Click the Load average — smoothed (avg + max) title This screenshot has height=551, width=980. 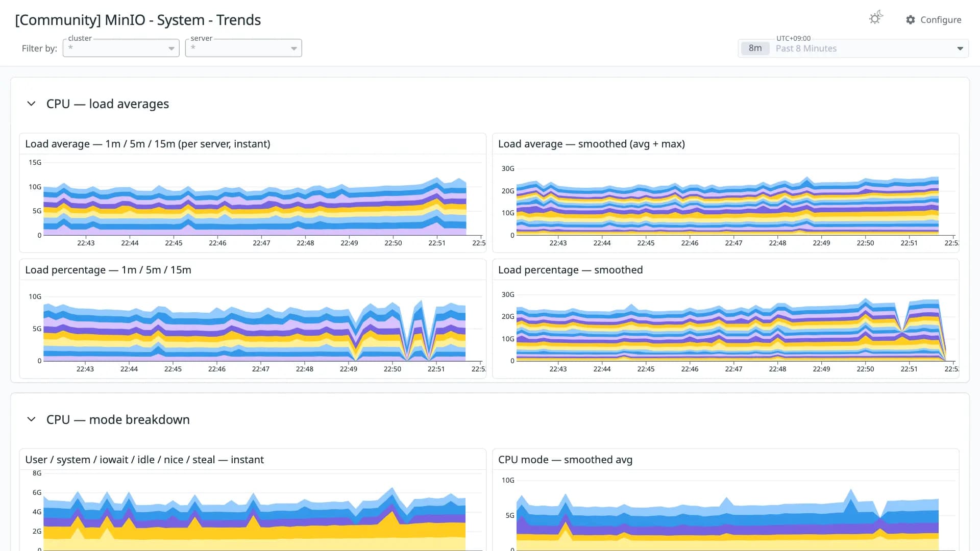click(x=591, y=144)
